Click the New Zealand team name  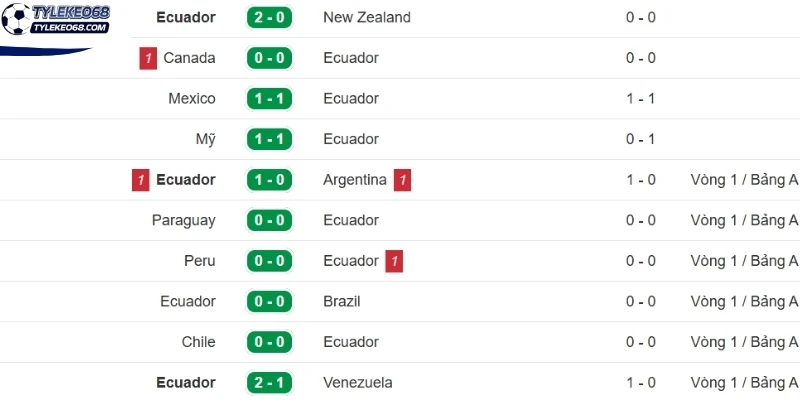(367, 17)
